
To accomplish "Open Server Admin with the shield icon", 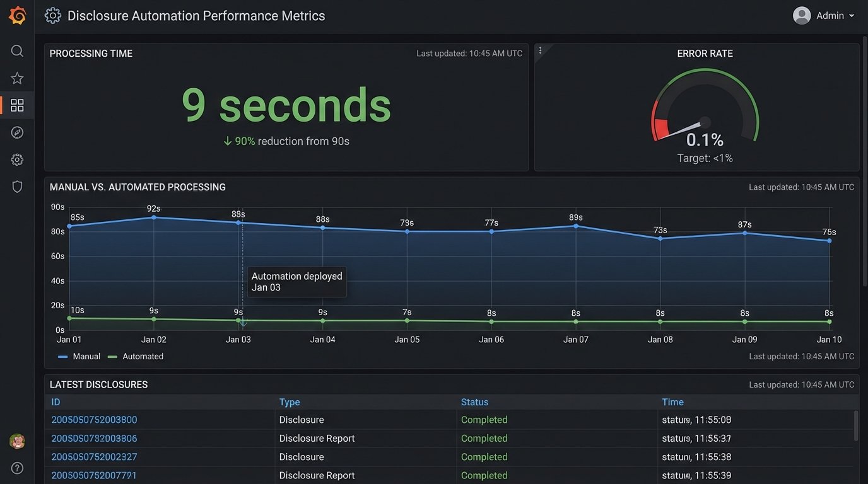I will [x=17, y=186].
